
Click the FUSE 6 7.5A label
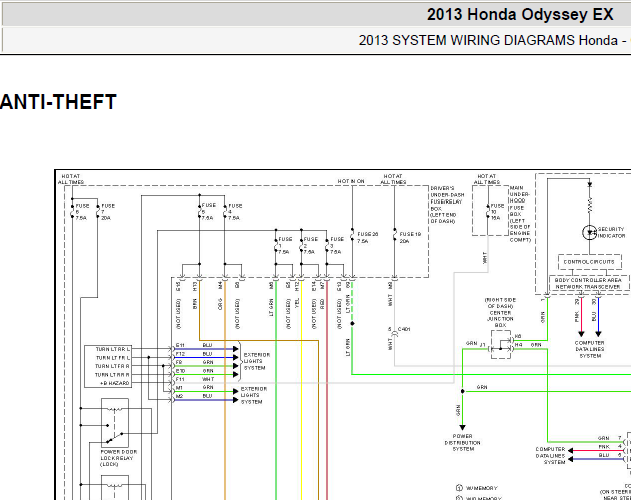[82, 212]
